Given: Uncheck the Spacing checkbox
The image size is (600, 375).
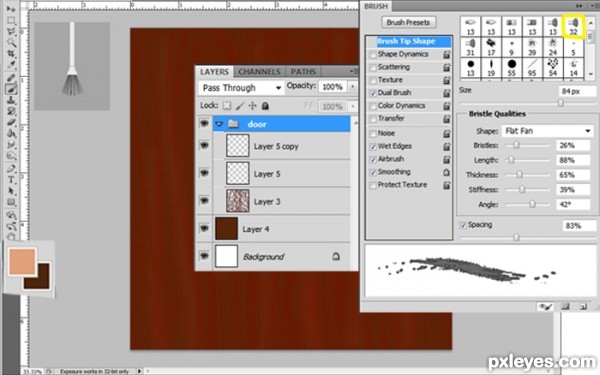Looking at the screenshot, I should pyautogui.click(x=463, y=225).
